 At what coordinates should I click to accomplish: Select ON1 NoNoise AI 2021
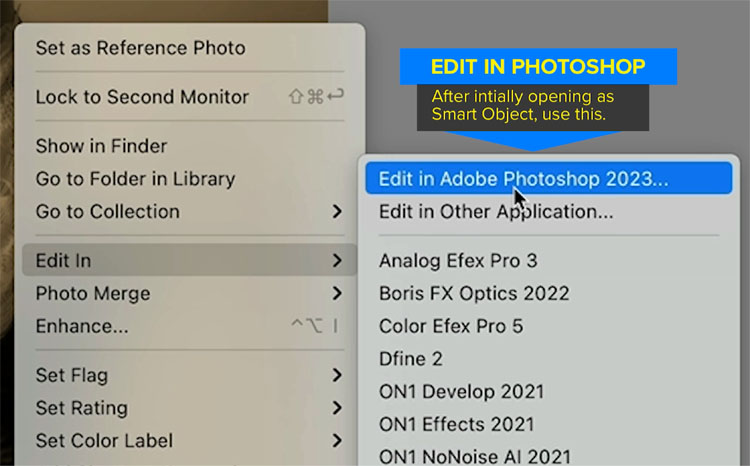point(549,455)
